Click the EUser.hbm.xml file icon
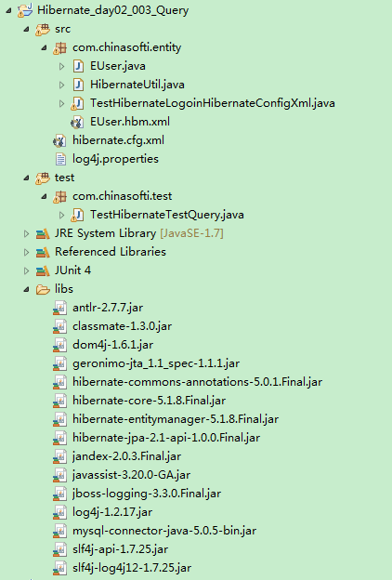The width and height of the screenshot is (392, 580). coord(77,122)
